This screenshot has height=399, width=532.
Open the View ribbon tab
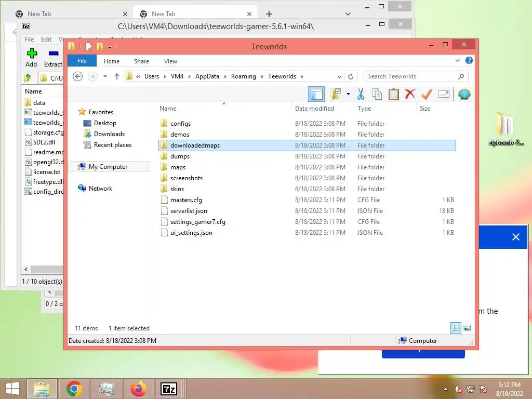pos(170,61)
